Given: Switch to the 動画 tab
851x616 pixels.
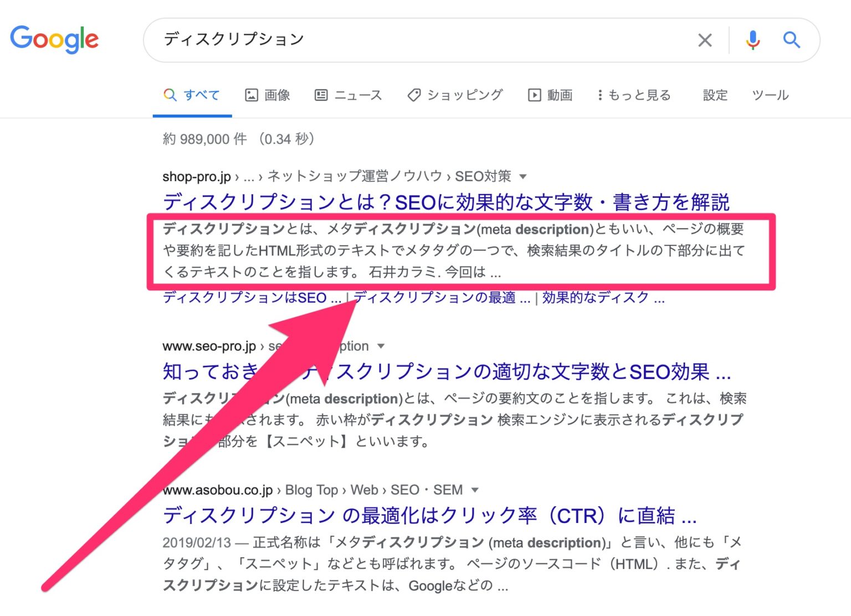Looking at the screenshot, I should [x=561, y=95].
